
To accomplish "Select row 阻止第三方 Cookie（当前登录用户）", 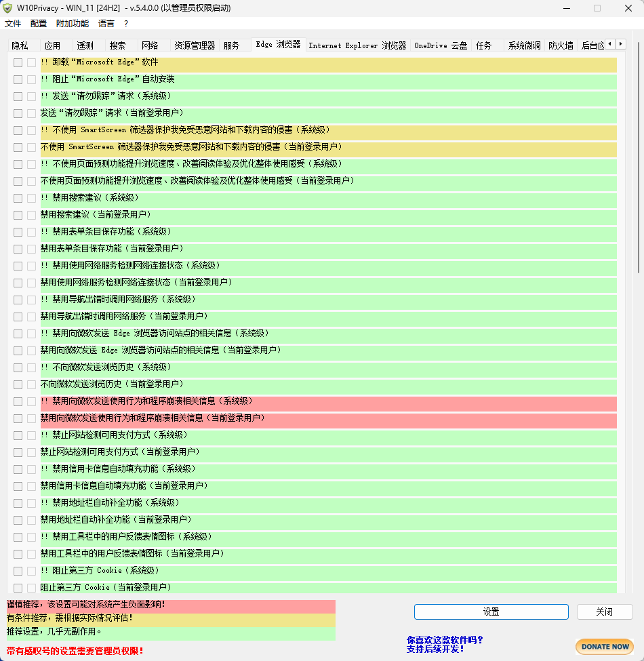I will (328, 587).
